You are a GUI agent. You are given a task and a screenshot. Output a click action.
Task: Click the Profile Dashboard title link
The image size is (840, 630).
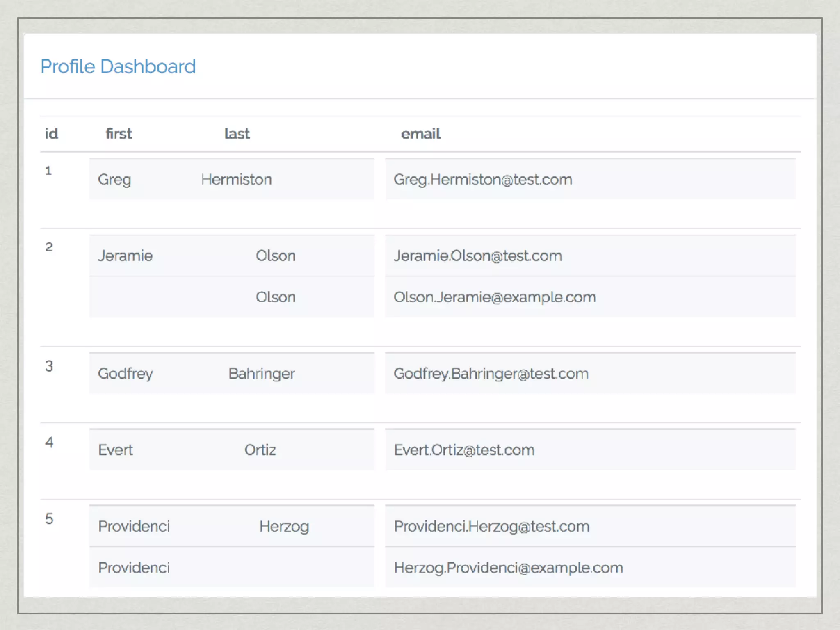pyautogui.click(x=118, y=66)
